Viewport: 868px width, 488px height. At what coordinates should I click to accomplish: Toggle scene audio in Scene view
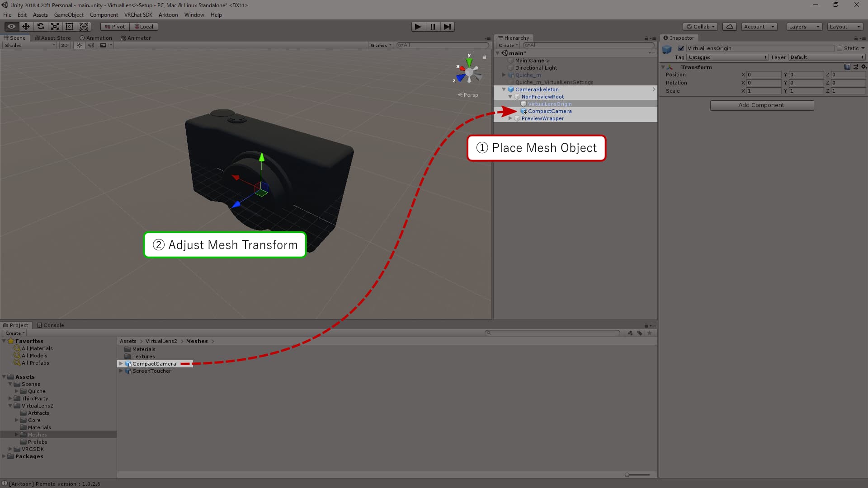pyautogui.click(x=91, y=45)
